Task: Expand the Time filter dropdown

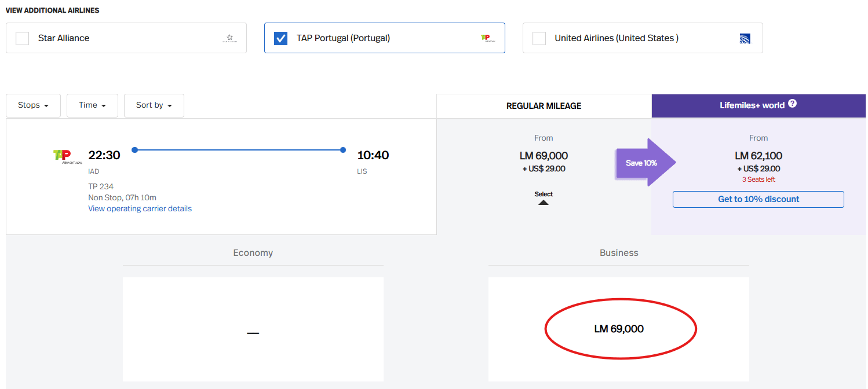Action: [92, 105]
